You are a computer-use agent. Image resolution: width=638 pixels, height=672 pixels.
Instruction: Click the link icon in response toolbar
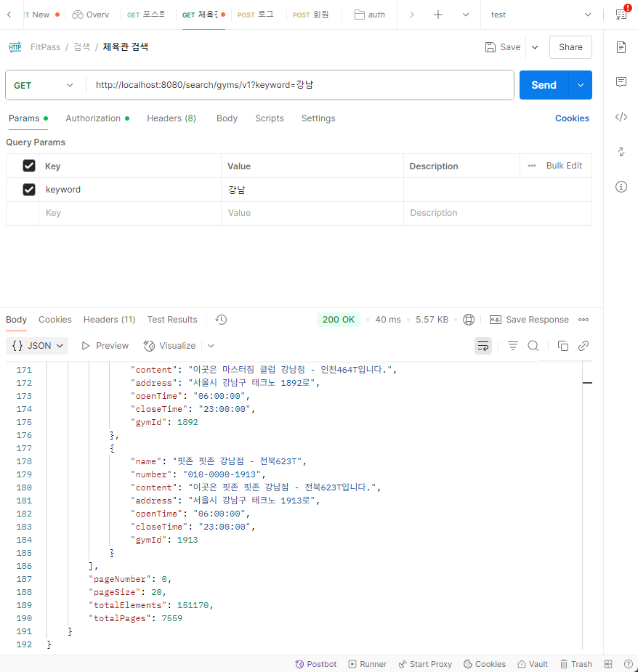[583, 346]
